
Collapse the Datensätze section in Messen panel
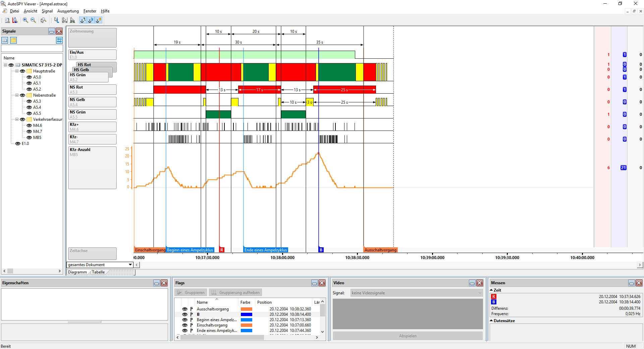coord(492,321)
